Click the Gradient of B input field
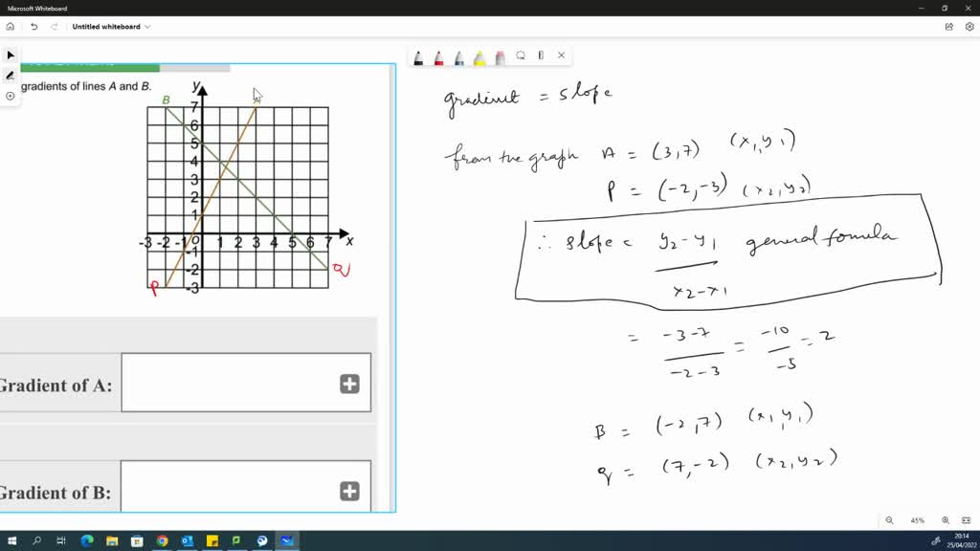This screenshot has width=980, height=551. point(239,488)
